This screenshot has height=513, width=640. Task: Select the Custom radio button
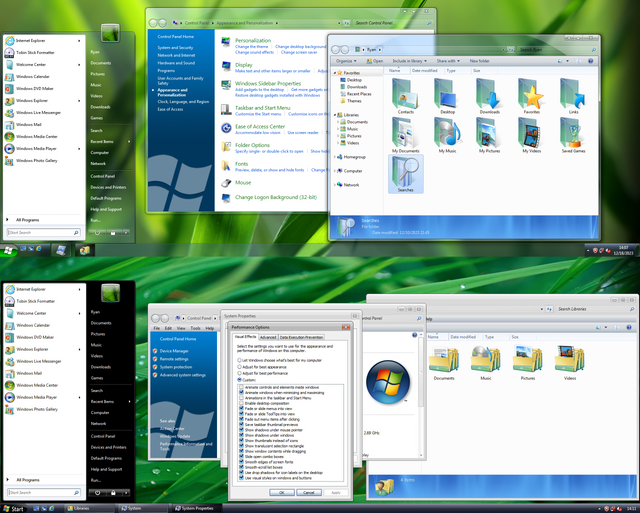pos(240,380)
